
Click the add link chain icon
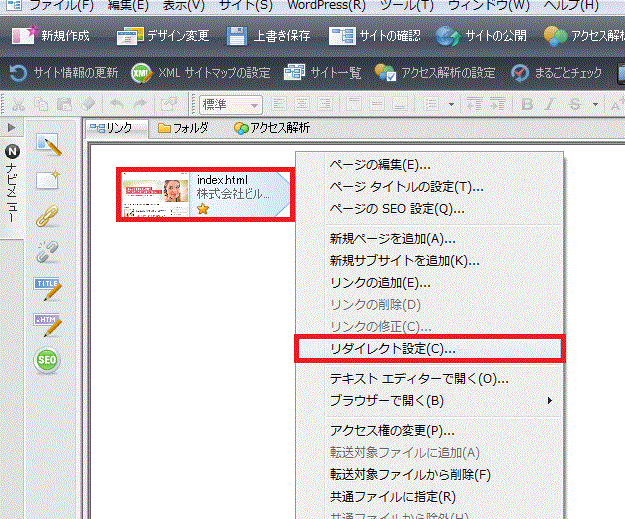pos(48,216)
